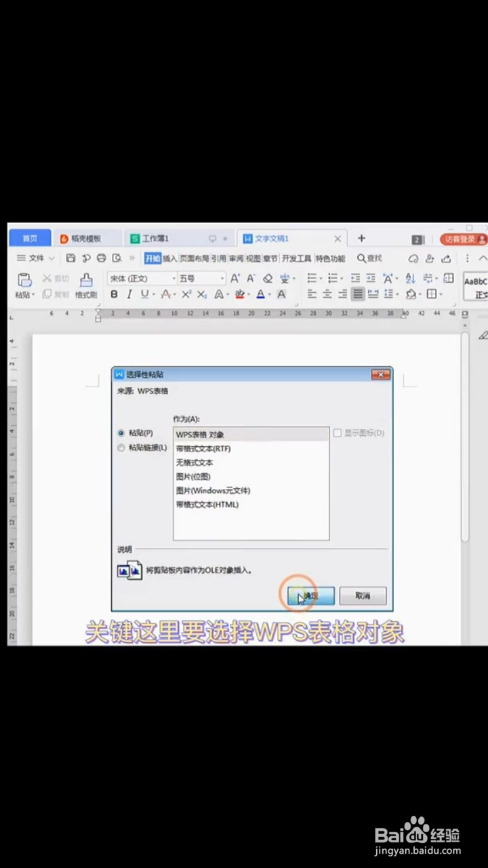488x868 pixels.
Task: Click the text highlight color marker
Action: [240, 294]
